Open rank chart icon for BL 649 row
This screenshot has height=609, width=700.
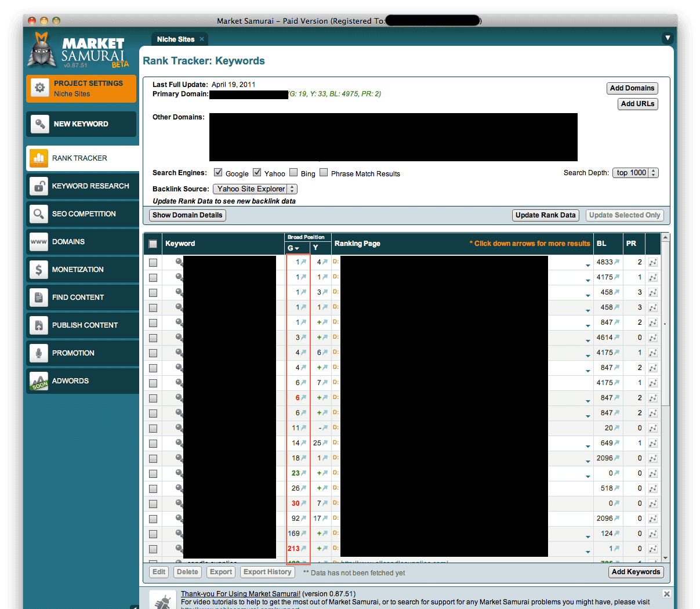(653, 443)
